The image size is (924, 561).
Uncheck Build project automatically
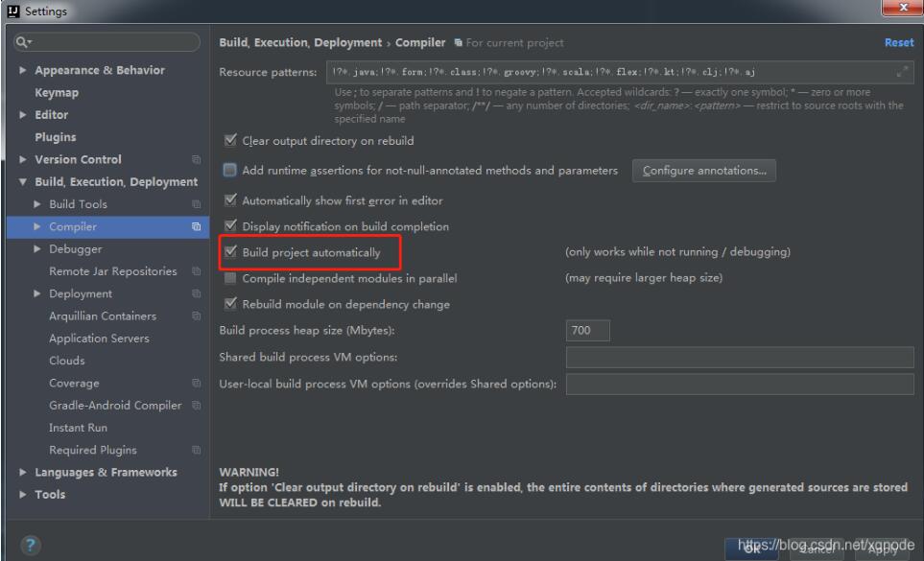pos(230,252)
